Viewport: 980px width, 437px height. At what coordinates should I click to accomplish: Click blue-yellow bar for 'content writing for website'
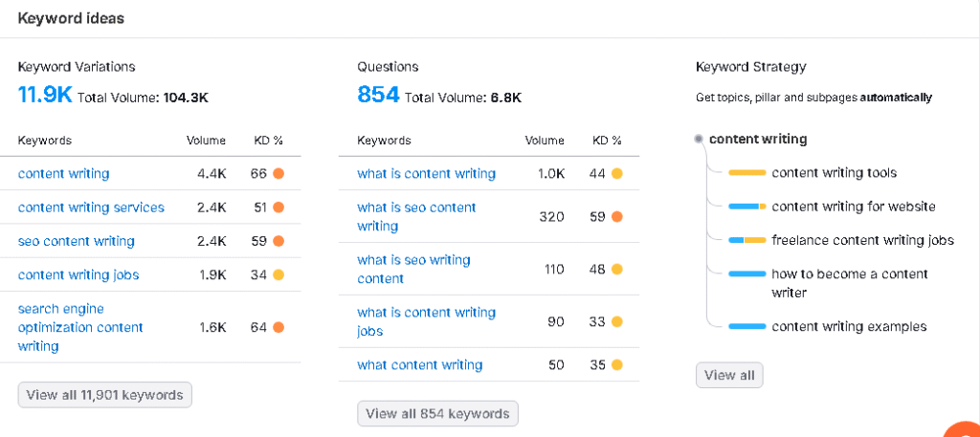point(746,207)
